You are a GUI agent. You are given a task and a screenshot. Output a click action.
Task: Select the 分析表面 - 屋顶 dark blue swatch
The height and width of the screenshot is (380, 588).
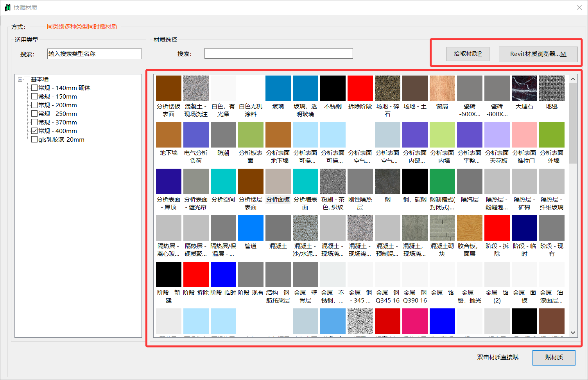tap(169, 182)
